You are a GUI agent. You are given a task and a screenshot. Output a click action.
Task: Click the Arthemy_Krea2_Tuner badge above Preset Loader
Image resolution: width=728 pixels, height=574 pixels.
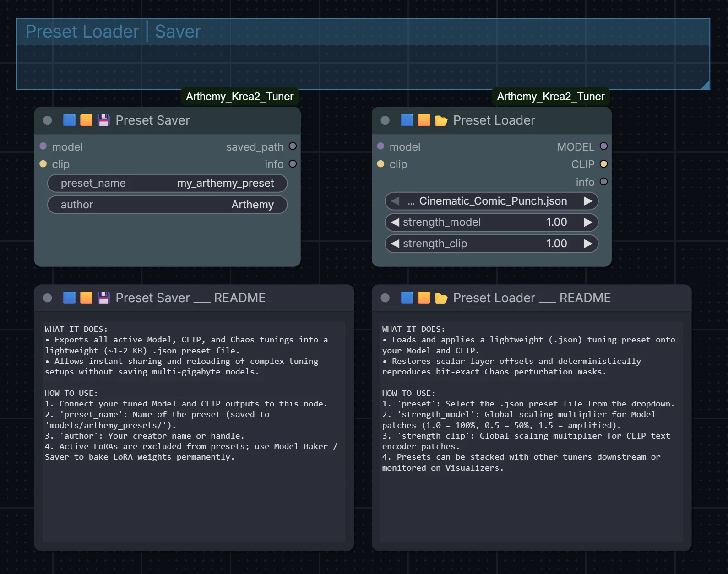[x=551, y=97]
